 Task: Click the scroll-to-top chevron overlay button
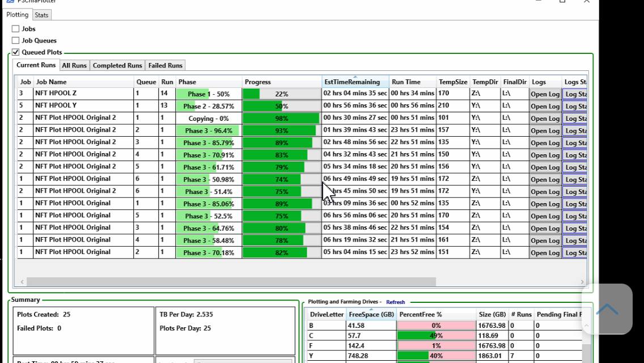pyautogui.click(x=607, y=309)
